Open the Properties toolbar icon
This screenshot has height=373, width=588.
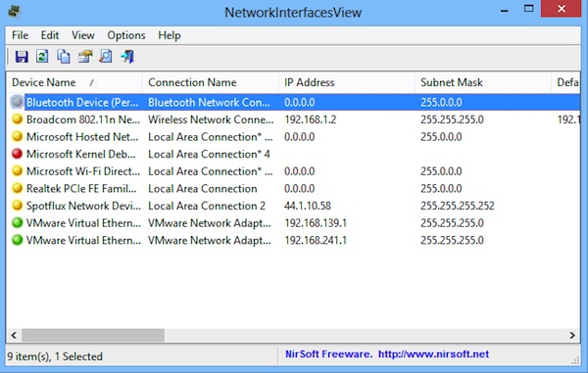pos(85,57)
